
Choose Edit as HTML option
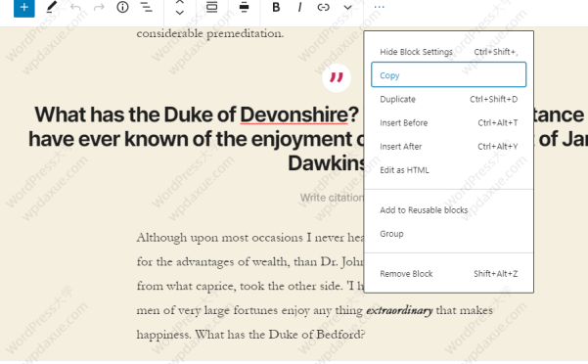click(448, 170)
